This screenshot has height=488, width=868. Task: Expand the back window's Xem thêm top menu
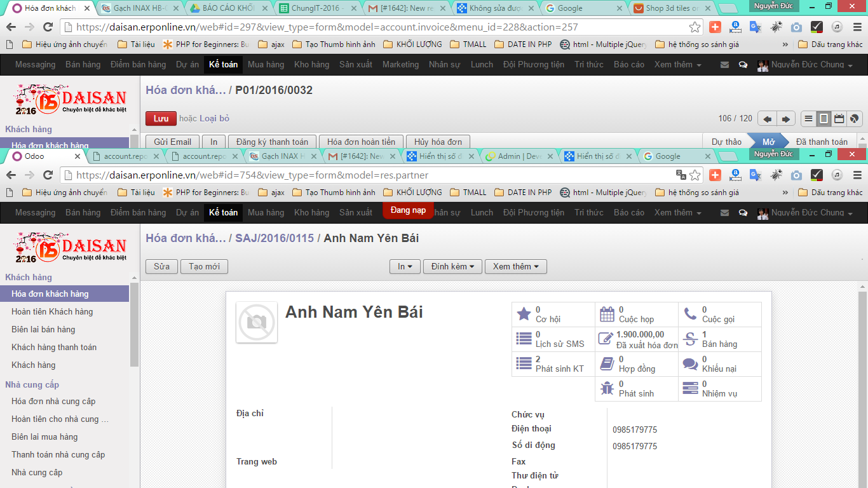tap(677, 65)
